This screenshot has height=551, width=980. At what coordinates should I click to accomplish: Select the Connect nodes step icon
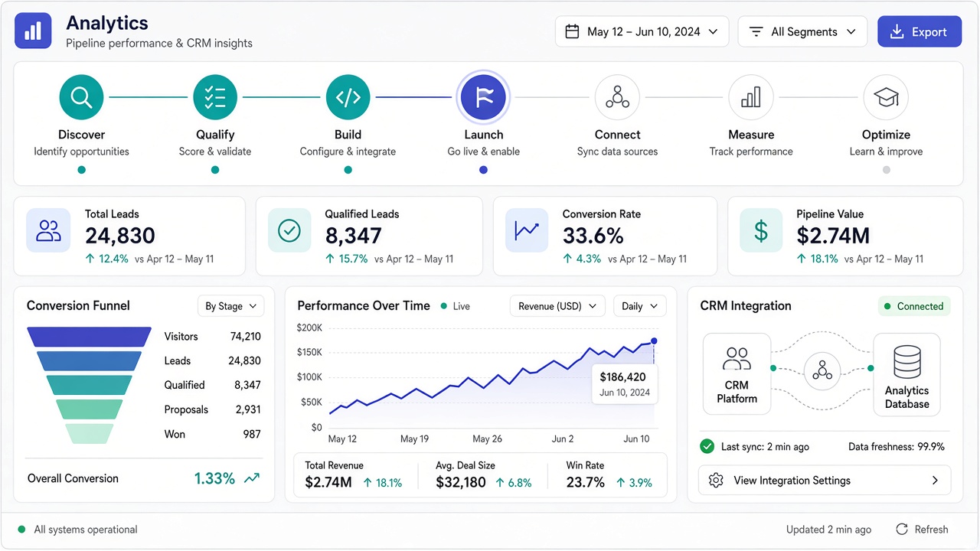(x=617, y=97)
